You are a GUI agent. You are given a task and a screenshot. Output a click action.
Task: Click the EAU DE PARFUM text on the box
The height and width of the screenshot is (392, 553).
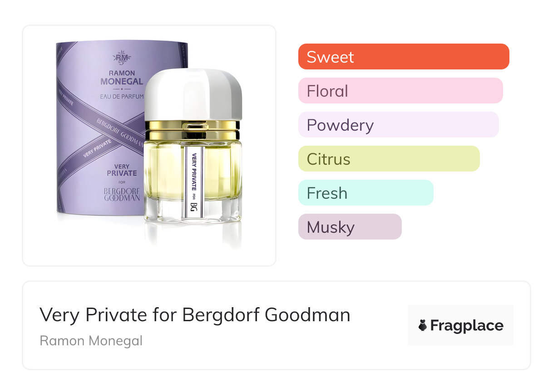click(x=122, y=96)
